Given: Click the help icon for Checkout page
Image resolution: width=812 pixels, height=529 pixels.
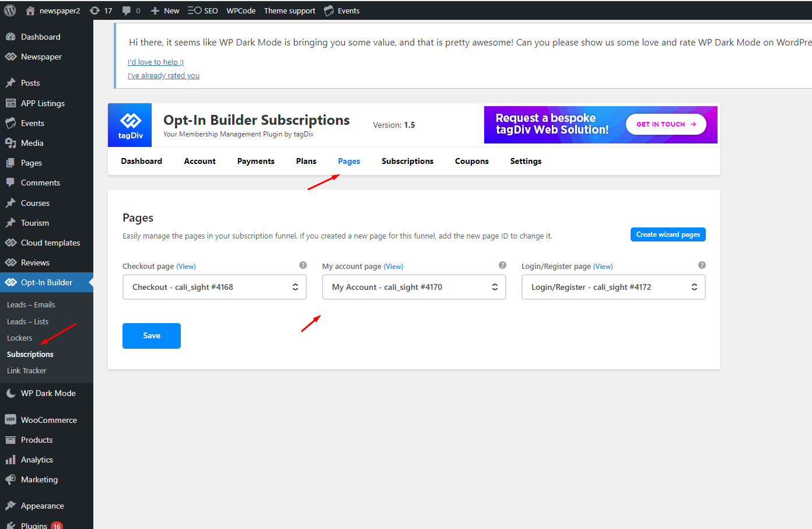Looking at the screenshot, I should (x=303, y=265).
